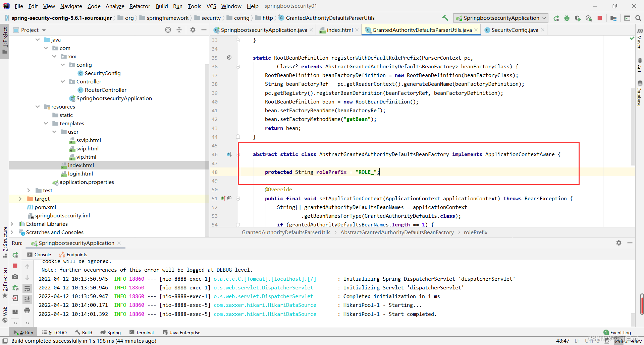Image resolution: width=644 pixels, height=345 pixels.
Task: Click the green Run icon in toolbar
Action: click(556, 18)
